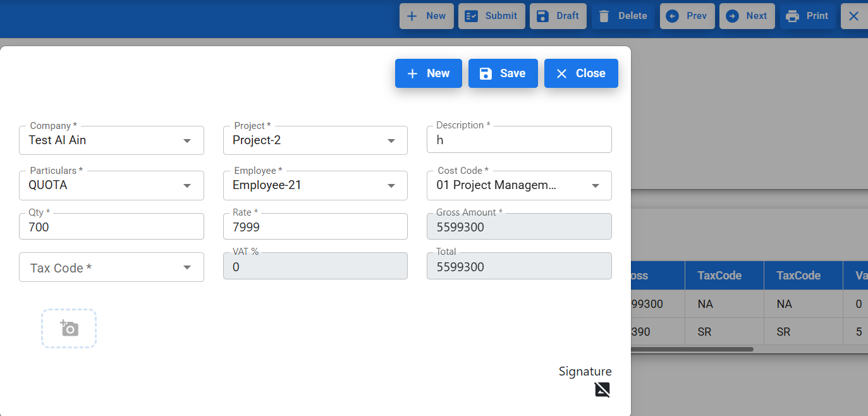This screenshot has height=416, width=868.
Task: Save as Draft from top toolbar
Action: (558, 16)
